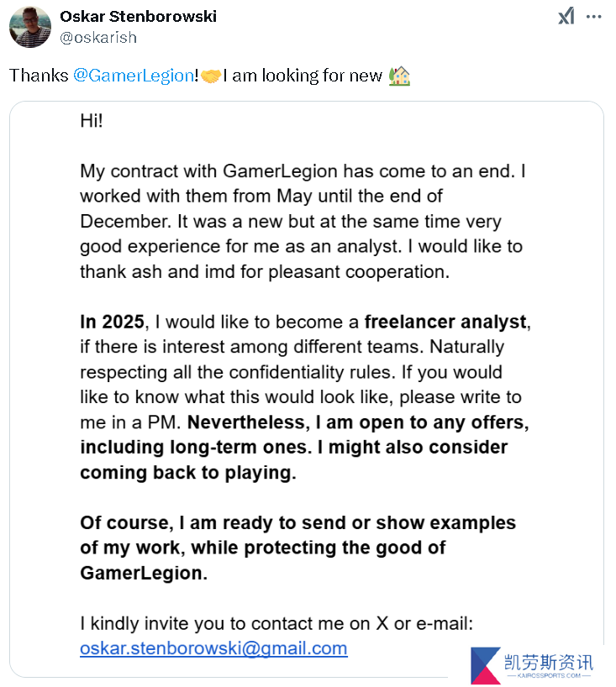
Task: Click the handshake emoji in the tweet
Action: [x=210, y=76]
